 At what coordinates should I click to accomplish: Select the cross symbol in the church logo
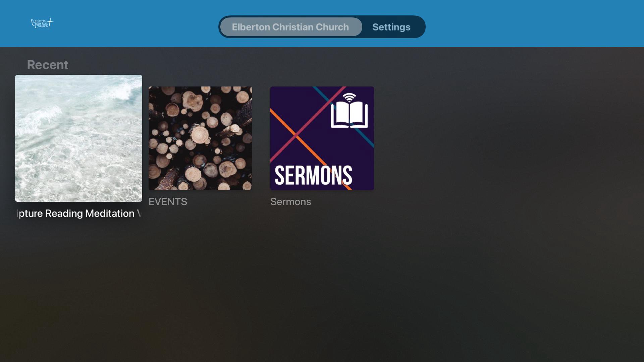[50, 23]
